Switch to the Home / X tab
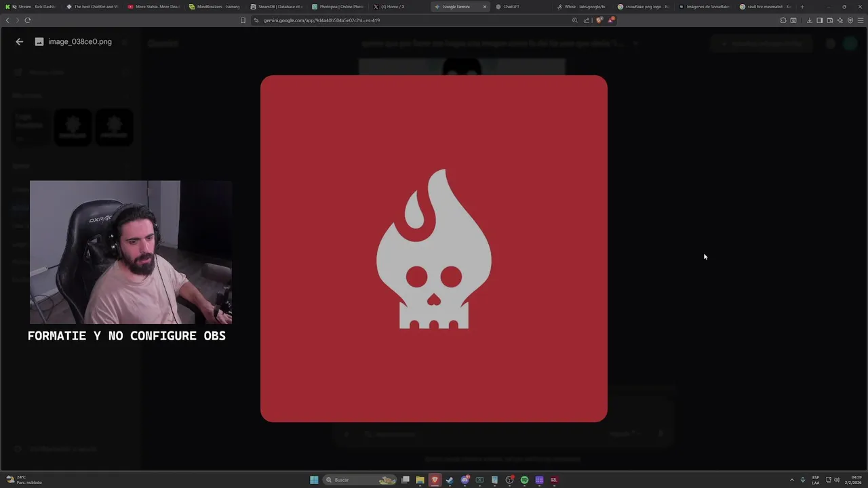This screenshot has width=868, height=488. point(399,7)
